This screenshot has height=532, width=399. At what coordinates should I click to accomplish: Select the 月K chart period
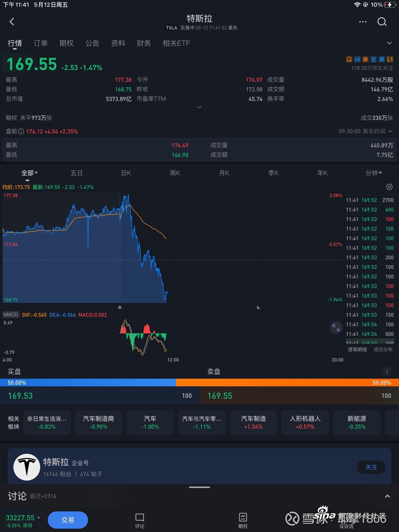pos(224,173)
